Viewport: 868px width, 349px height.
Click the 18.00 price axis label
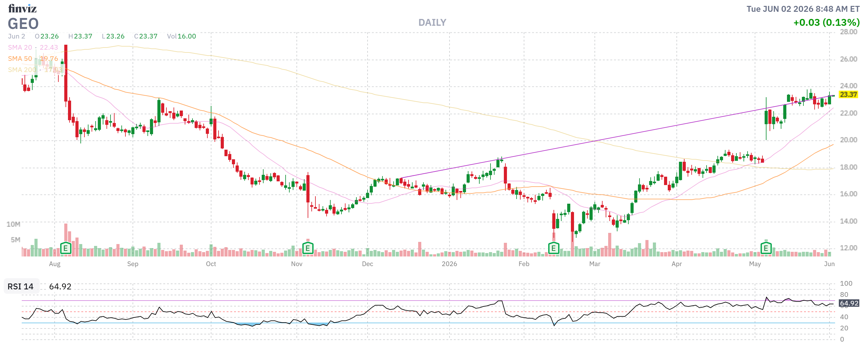pyautogui.click(x=848, y=167)
